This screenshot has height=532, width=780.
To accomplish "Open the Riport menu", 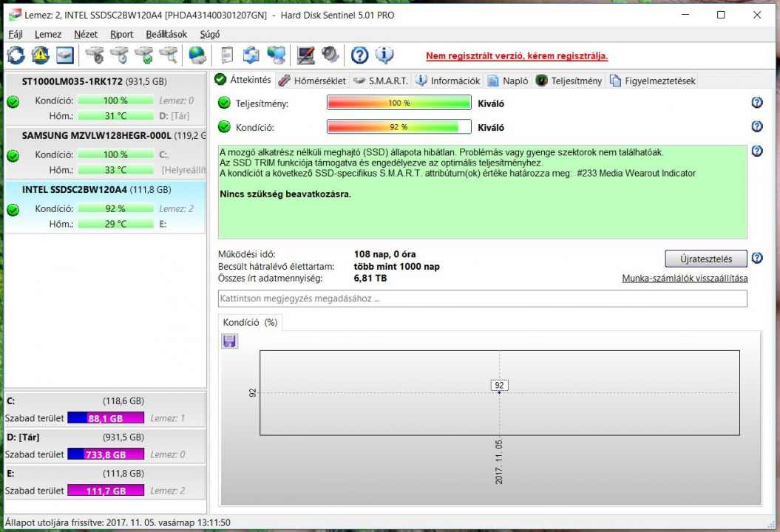I will (121, 34).
